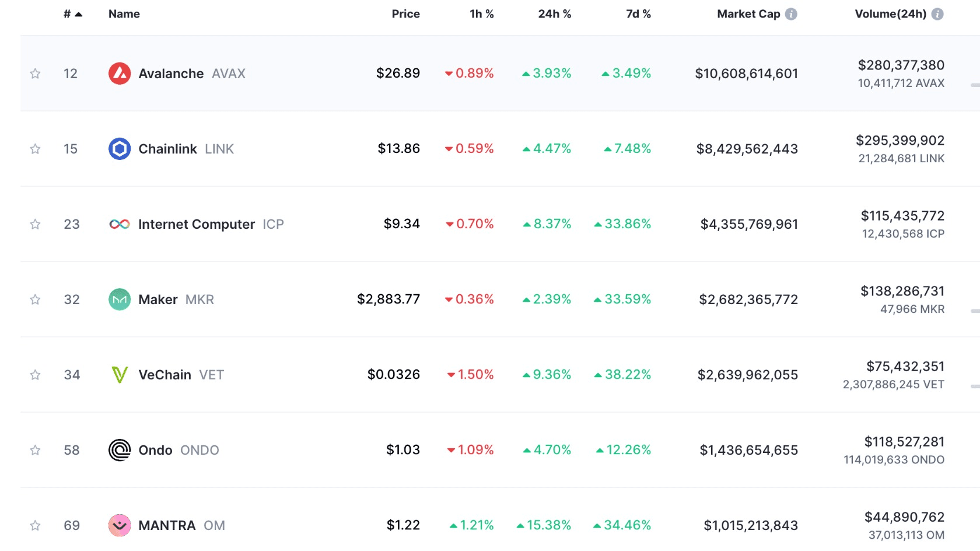Star Avalanche to add to watchlist
This screenshot has width=980, height=551.
[x=35, y=74]
